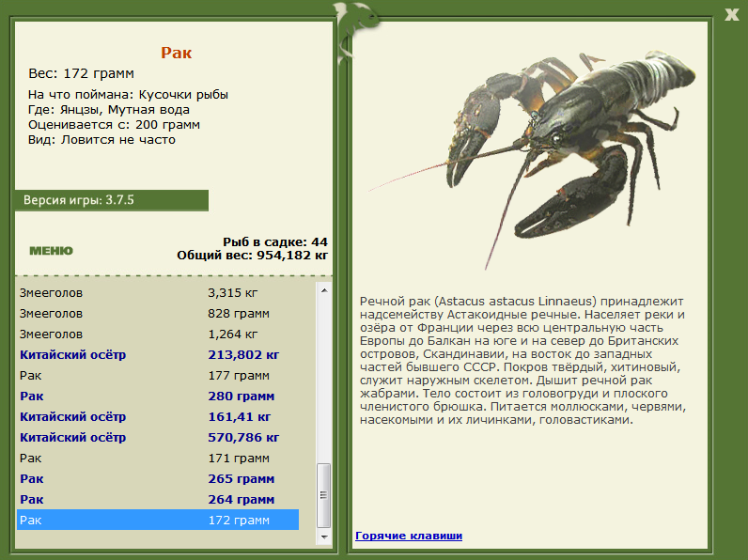Viewport: 748px width, 560px height.
Task: Select Рак 171 грамм row
Action: click(158, 458)
